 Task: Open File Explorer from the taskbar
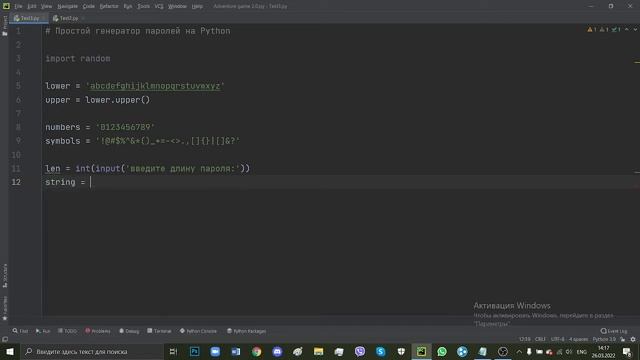tap(318, 351)
